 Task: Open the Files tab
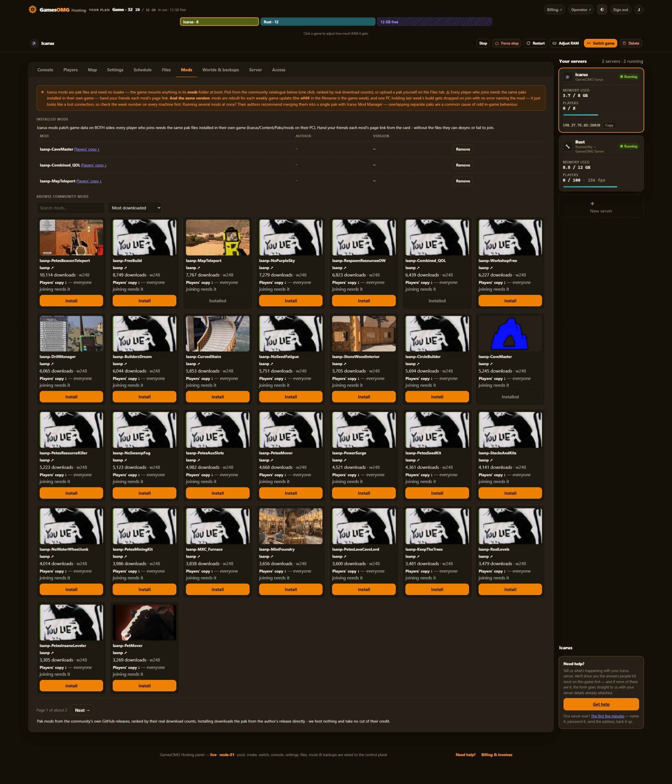tap(166, 69)
